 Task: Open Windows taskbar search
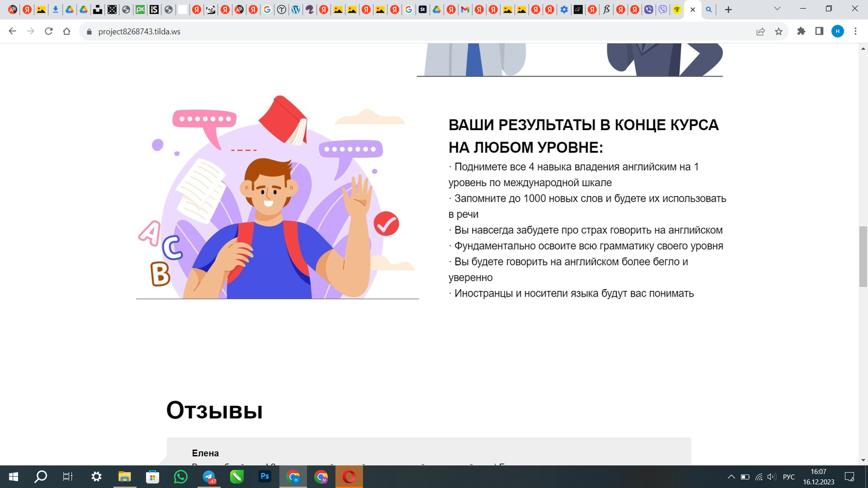click(41, 476)
